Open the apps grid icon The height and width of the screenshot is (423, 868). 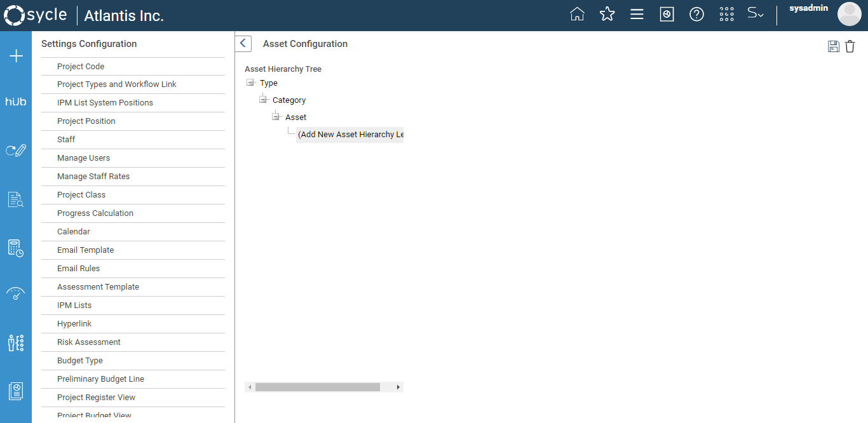point(726,14)
